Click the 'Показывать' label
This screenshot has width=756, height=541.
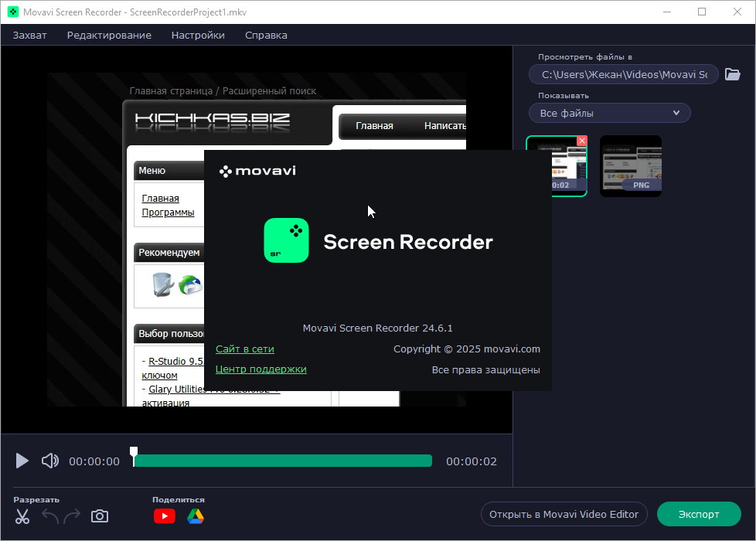click(x=564, y=96)
